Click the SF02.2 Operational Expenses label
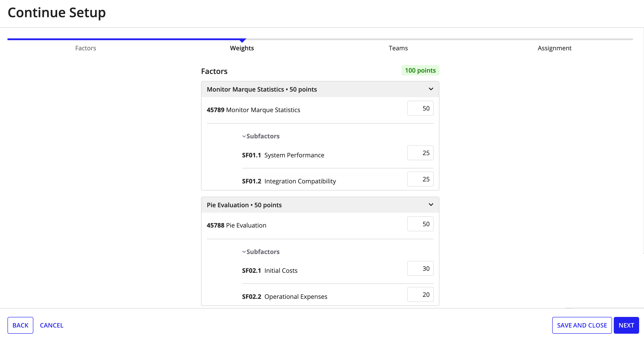Image resolution: width=644 pixels, height=339 pixels. point(284,297)
